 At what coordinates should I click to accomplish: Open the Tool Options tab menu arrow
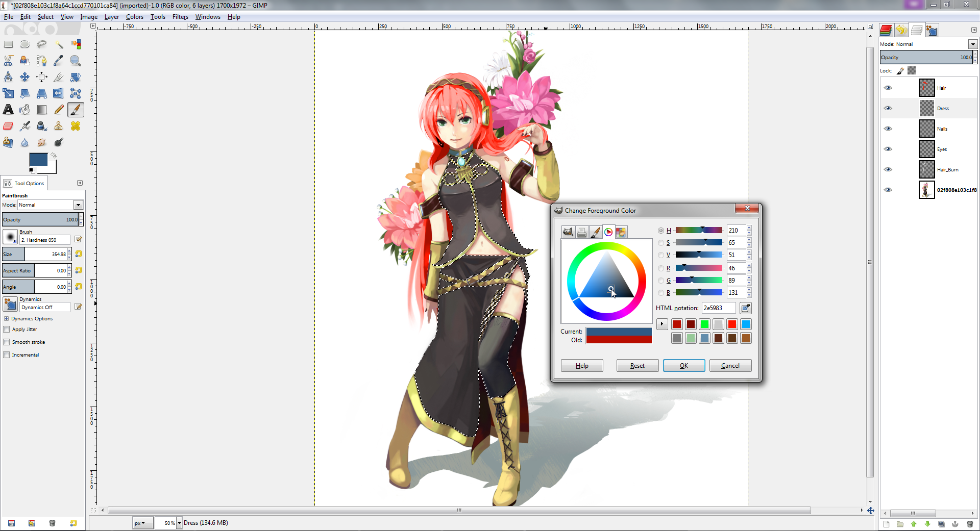click(80, 183)
